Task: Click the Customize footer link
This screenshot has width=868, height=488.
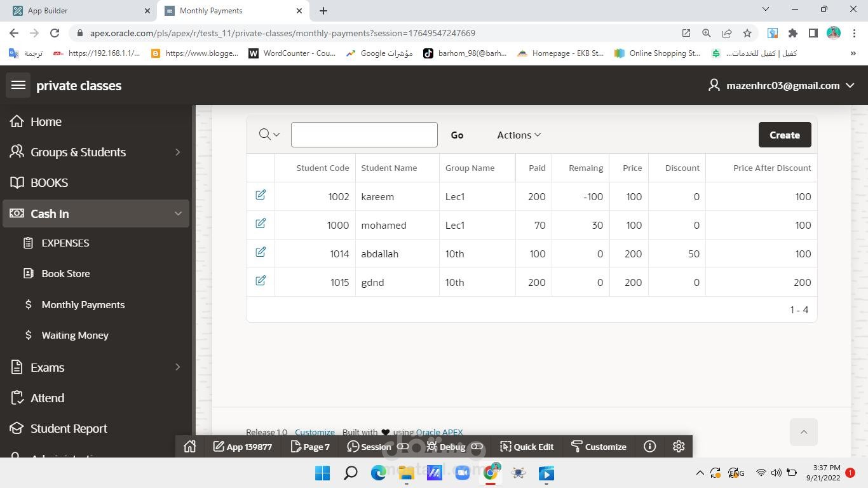Action: pyautogui.click(x=315, y=432)
